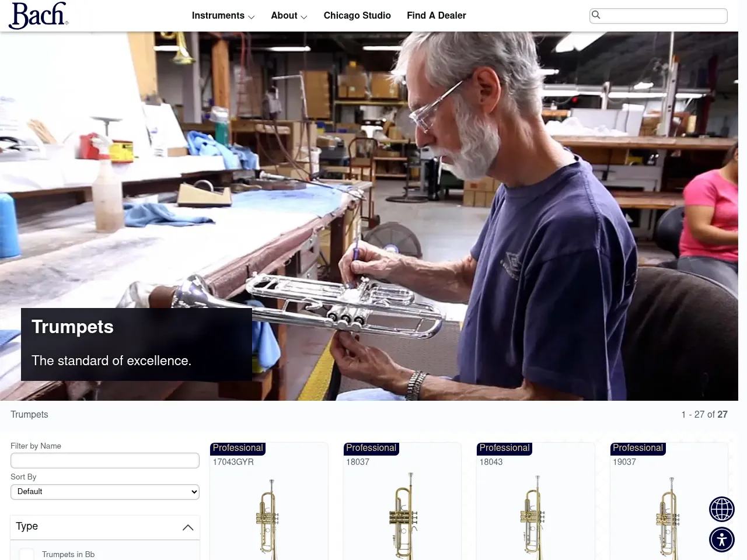Open the language globe icon
Image resolution: width=747 pixels, height=560 pixels.
tap(721, 509)
